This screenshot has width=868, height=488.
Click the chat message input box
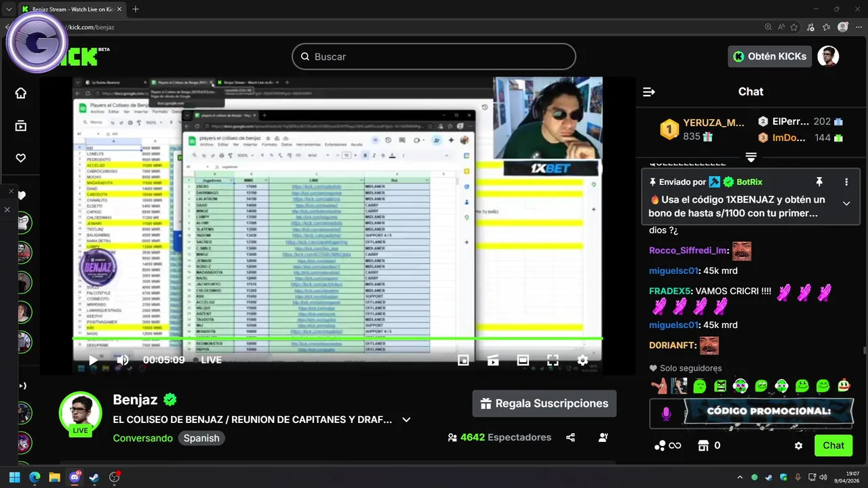pyautogui.click(x=751, y=413)
